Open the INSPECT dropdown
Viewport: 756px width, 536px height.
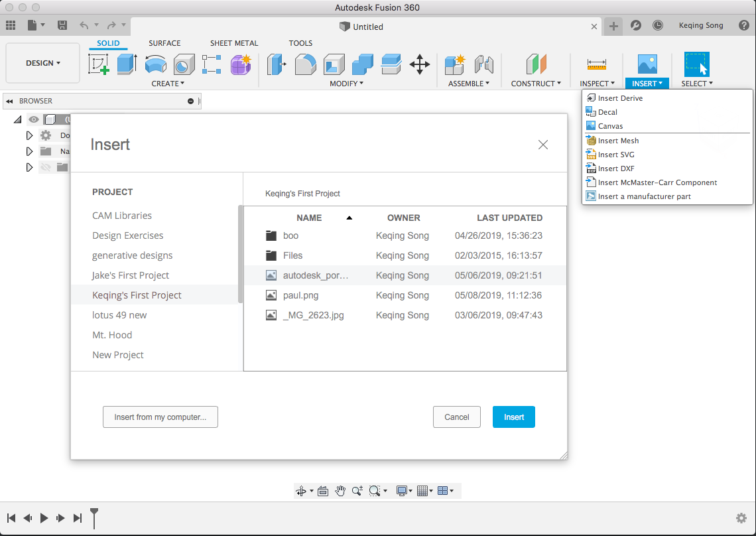tap(597, 84)
